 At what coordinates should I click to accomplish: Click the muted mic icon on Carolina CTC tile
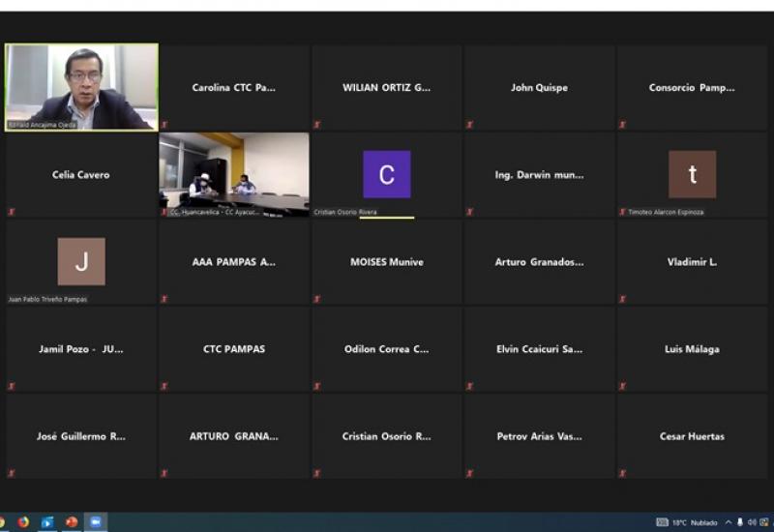[x=164, y=125]
